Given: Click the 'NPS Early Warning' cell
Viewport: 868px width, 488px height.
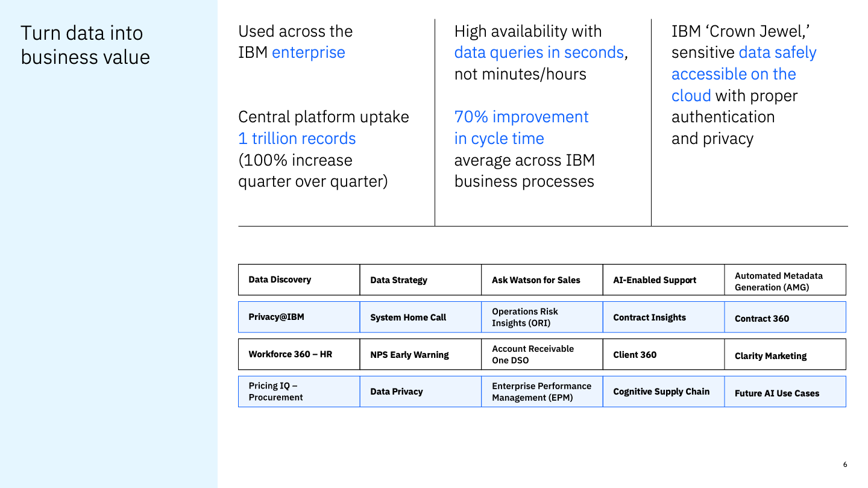Looking at the screenshot, I should 421,354.
